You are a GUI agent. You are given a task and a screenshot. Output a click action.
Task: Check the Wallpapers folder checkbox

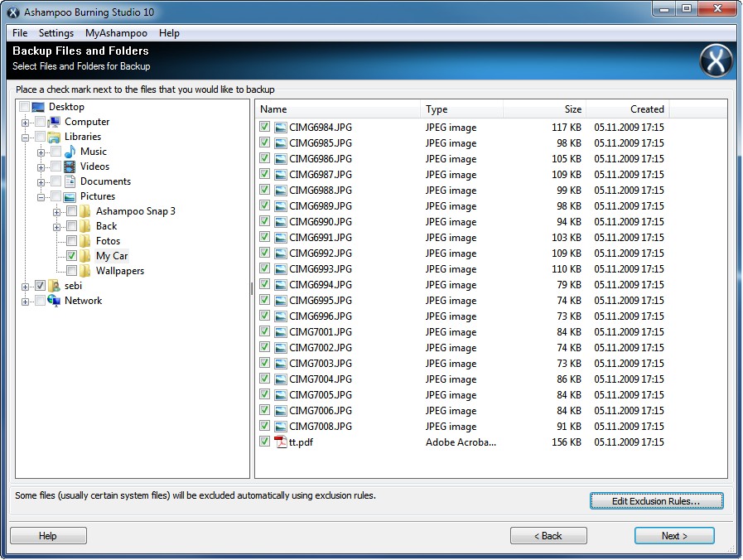pos(71,271)
